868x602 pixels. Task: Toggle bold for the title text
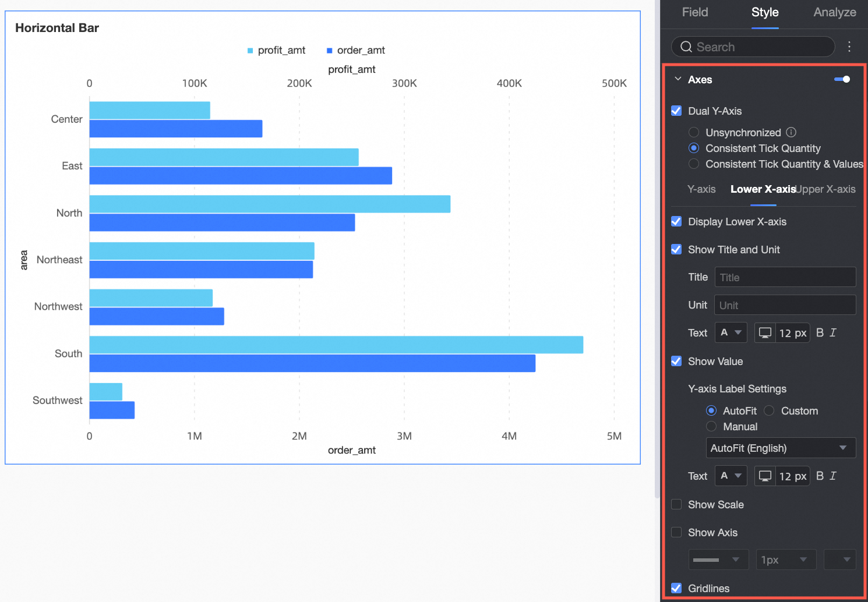pyautogui.click(x=820, y=332)
